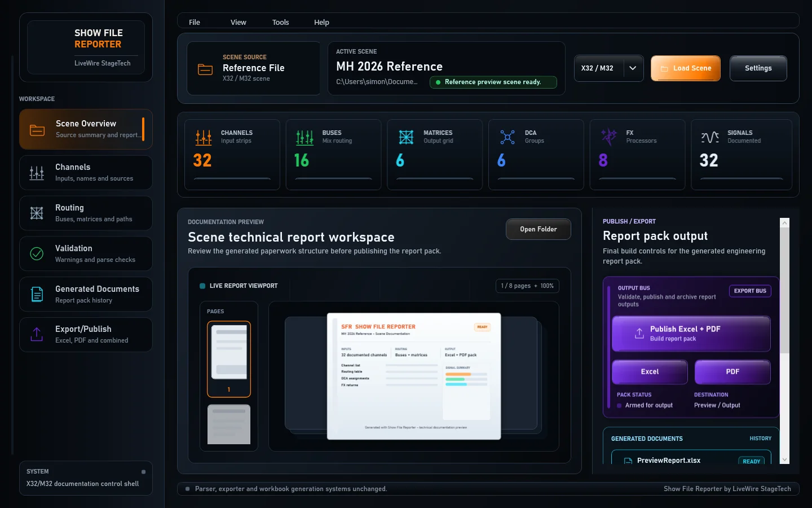Click the report page preview in viewport
Image resolution: width=812 pixels, height=508 pixels.
pyautogui.click(x=414, y=376)
